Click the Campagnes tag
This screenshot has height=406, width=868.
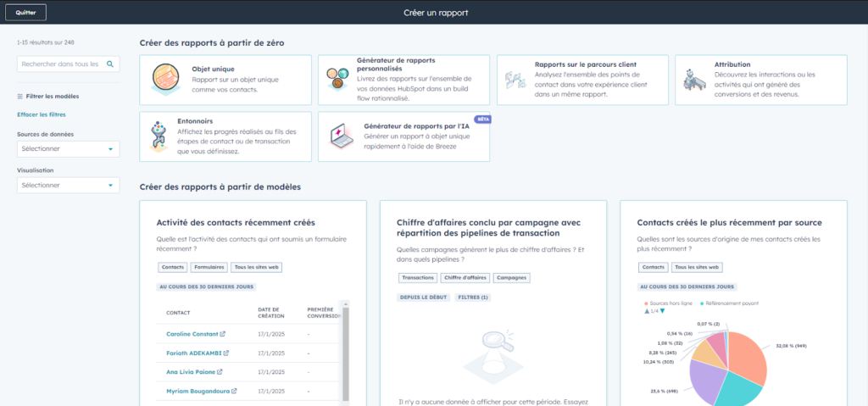(511, 277)
